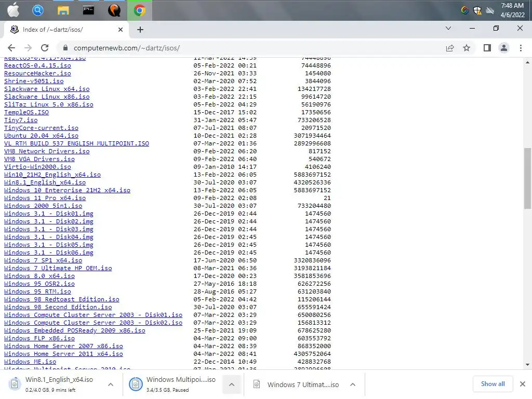Open the clock showing 7:48 AM
Viewport: 532px width, 399px height.
pos(512,10)
